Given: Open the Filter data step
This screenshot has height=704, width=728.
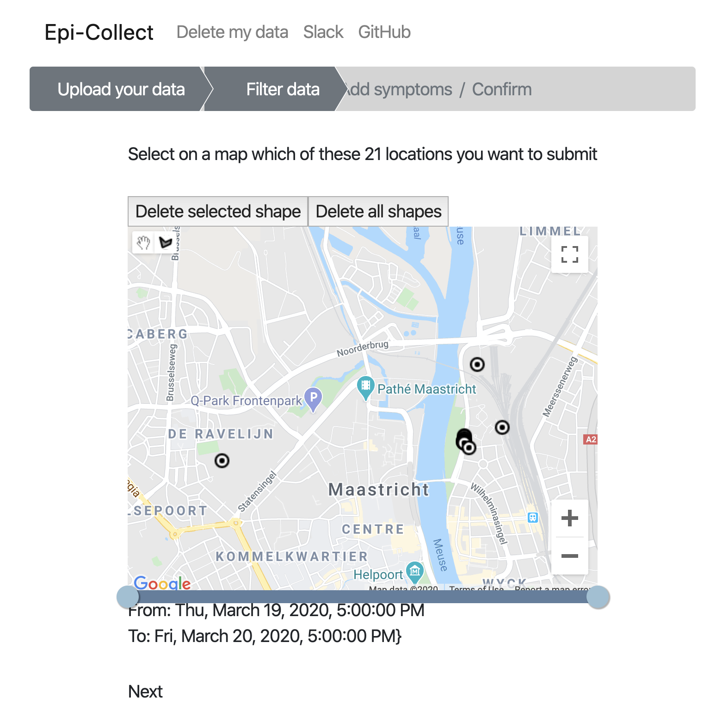Looking at the screenshot, I should 283,89.
